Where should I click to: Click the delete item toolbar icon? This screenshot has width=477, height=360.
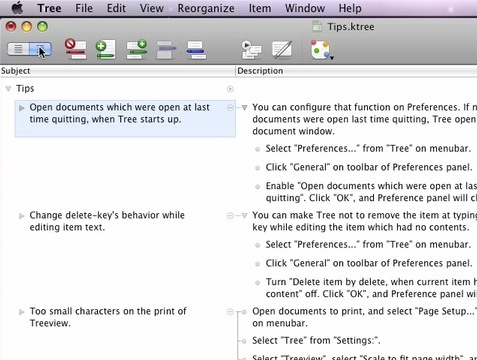pos(75,49)
